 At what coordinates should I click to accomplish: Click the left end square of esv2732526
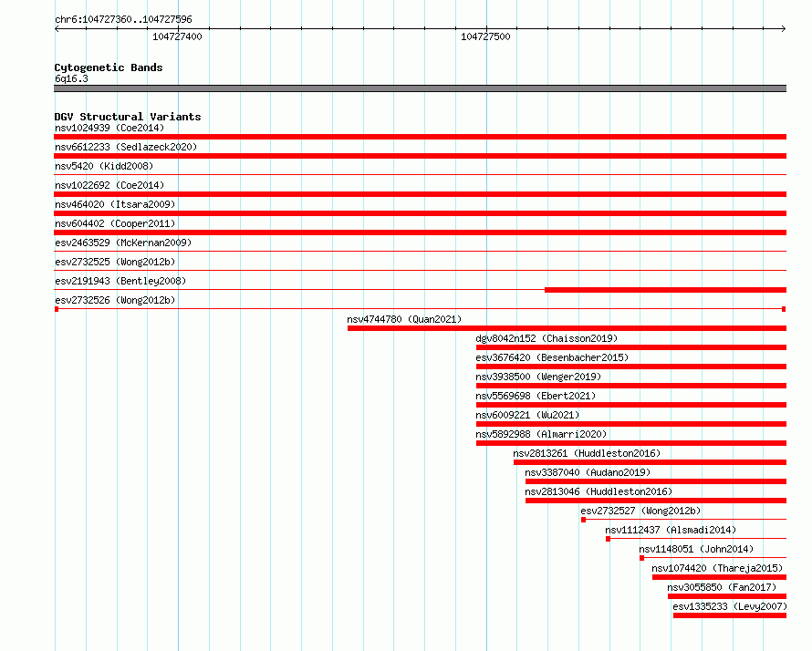coord(57,309)
